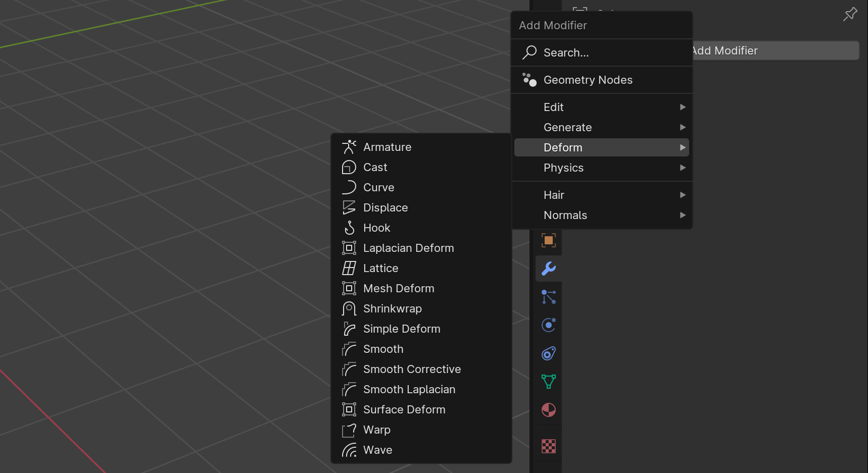Click the Hook modifier icon
The image size is (868, 473).
tap(349, 228)
